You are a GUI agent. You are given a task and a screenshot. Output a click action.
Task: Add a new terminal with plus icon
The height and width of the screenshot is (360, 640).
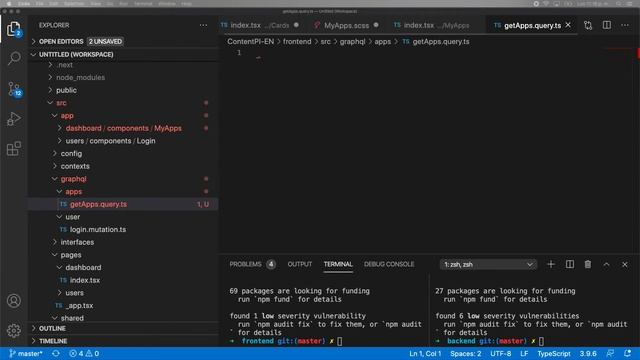pos(551,264)
